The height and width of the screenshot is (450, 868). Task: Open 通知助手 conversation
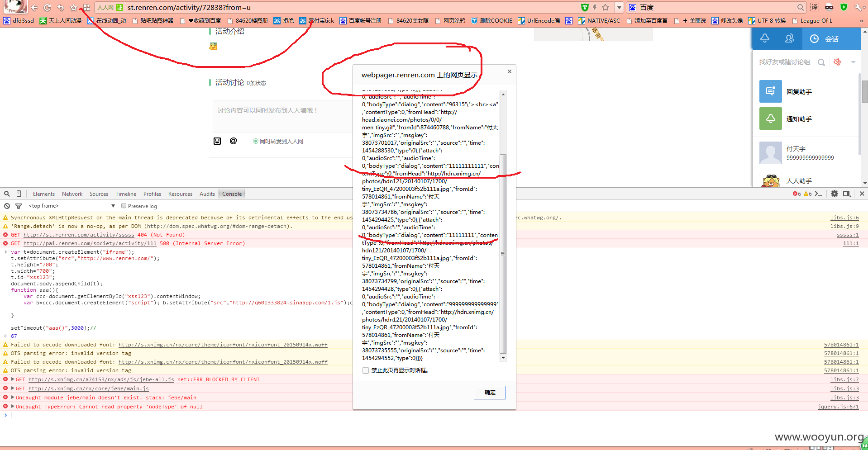tap(806, 119)
